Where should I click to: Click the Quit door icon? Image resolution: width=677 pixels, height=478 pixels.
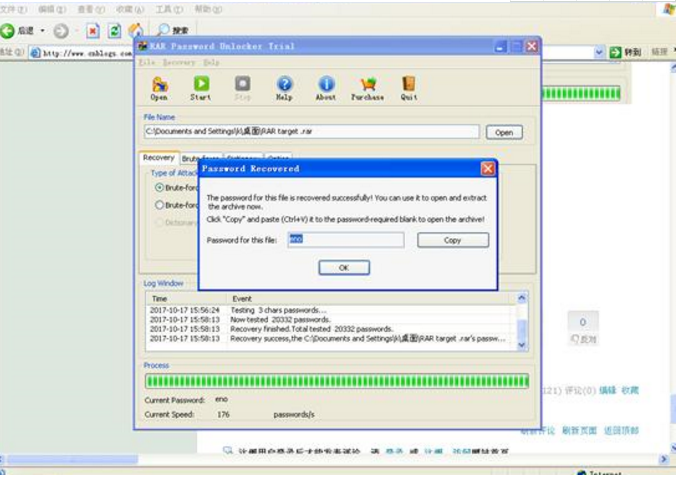[x=409, y=88]
